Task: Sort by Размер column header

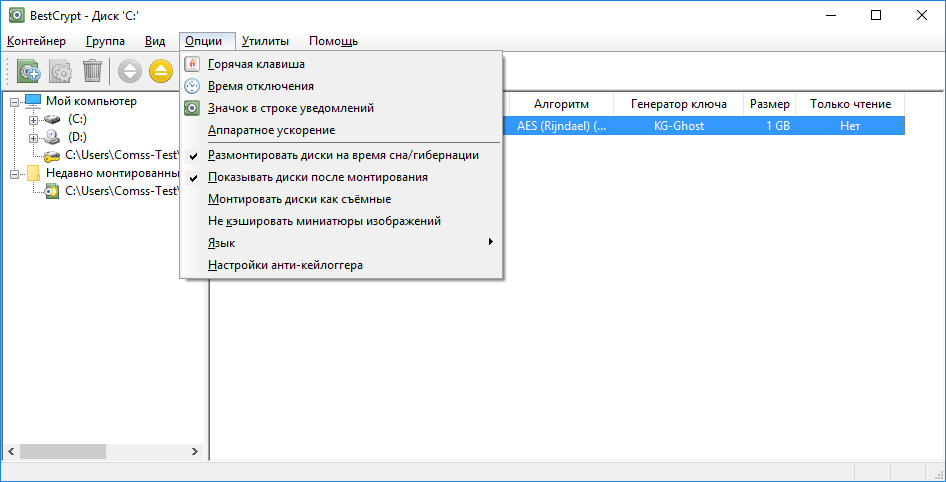Action: pos(770,104)
